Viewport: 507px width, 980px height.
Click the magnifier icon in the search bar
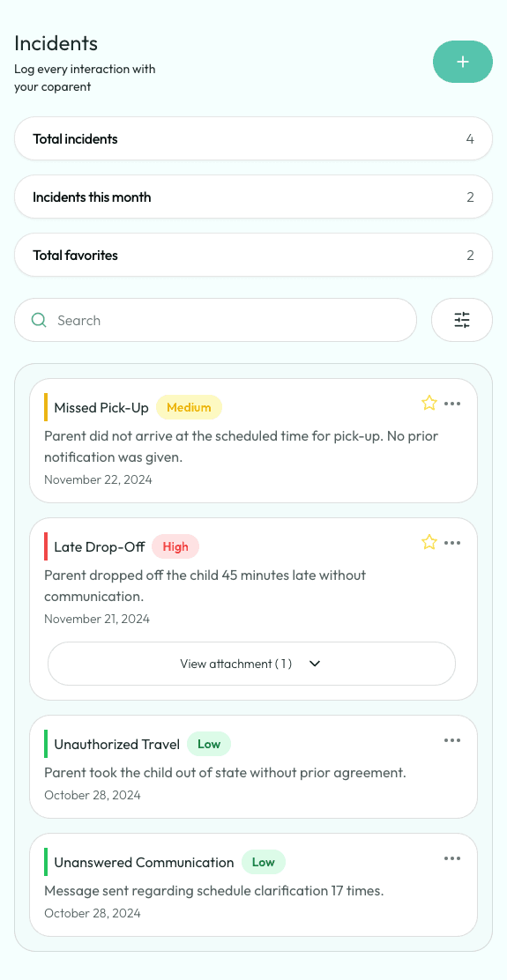click(39, 320)
